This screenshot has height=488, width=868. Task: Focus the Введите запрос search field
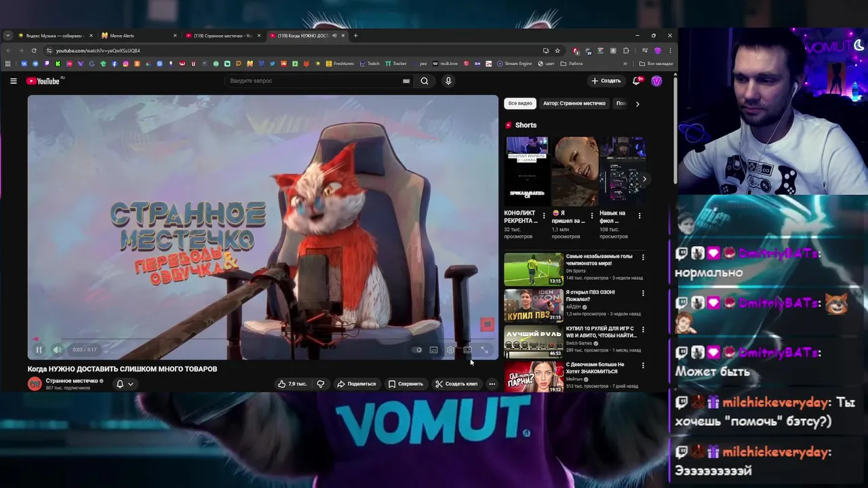tap(313, 81)
